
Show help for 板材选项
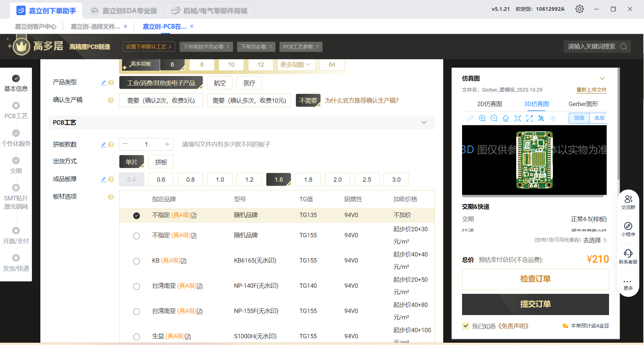(111, 197)
